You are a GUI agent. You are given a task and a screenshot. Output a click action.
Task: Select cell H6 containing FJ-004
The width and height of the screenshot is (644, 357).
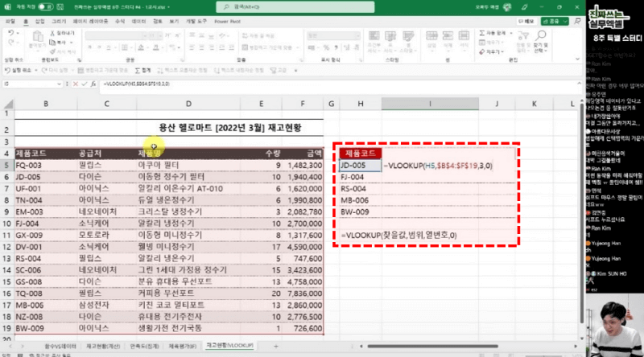(360, 177)
